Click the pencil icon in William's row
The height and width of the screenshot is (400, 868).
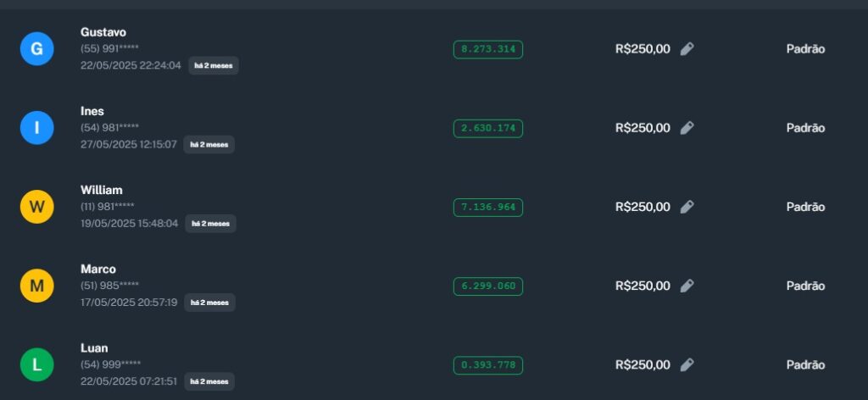pyautogui.click(x=687, y=207)
